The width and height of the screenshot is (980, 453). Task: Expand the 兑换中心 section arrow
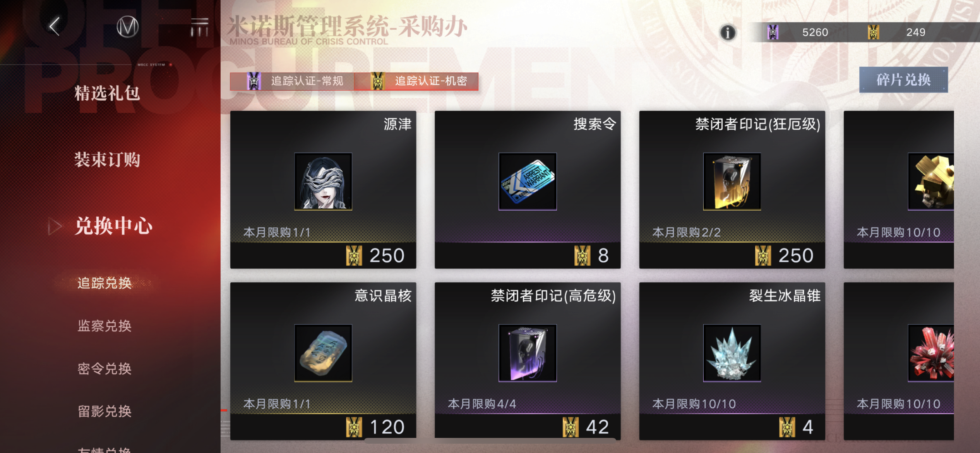pos(55,226)
